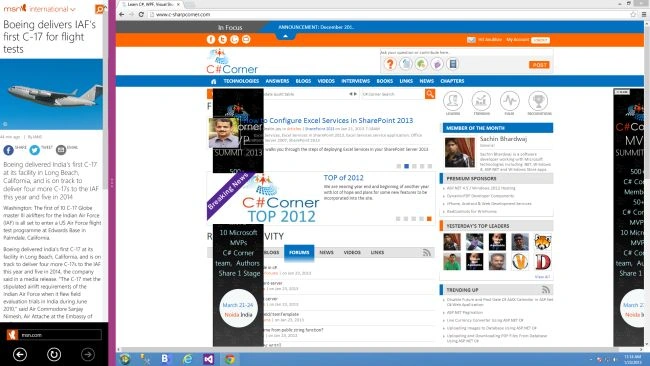Email the MSN Boeing article

pyautogui.click(x=61, y=150)
